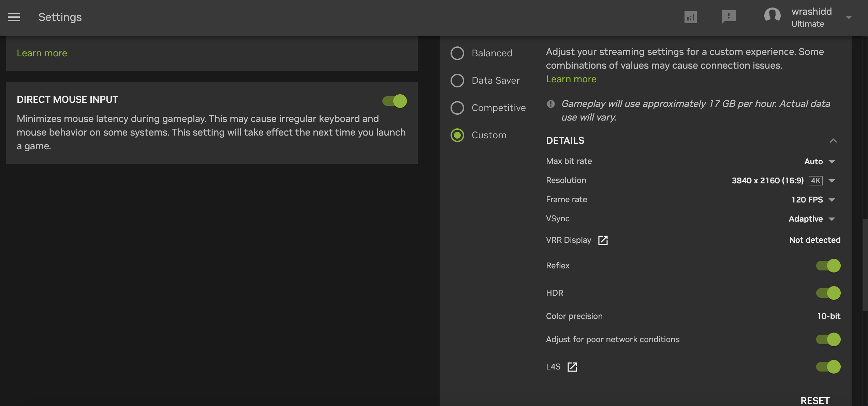Click the wrashidd profile avatar

(x=773, y=15)
